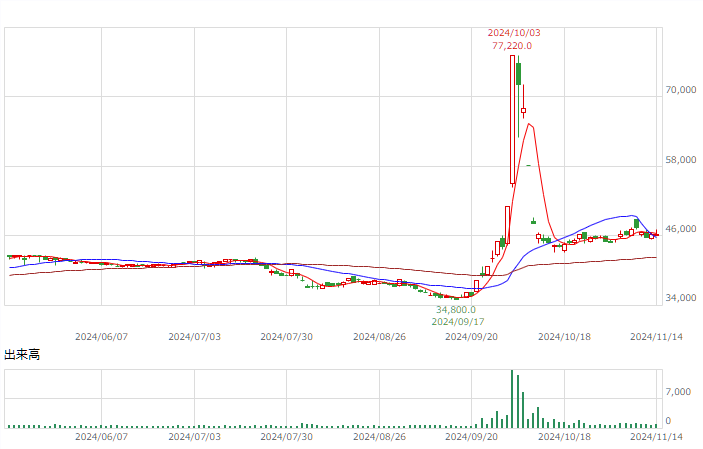Click price chart date label 2024/10/18
Screen dimensions: 703x449
pyautogui.click(x=564, y=336)
